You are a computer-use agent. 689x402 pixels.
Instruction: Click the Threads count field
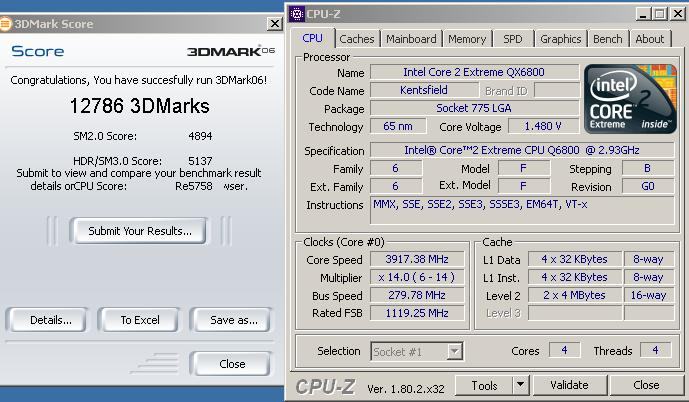tap(655, 350)
